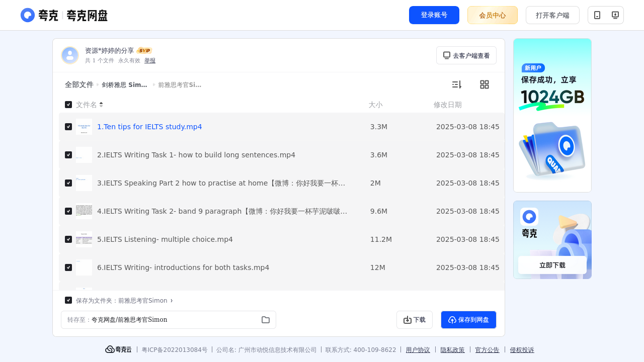Click the sharer's avatar icon
Screen dimensions: 644x362
click(x=70, y=55)
